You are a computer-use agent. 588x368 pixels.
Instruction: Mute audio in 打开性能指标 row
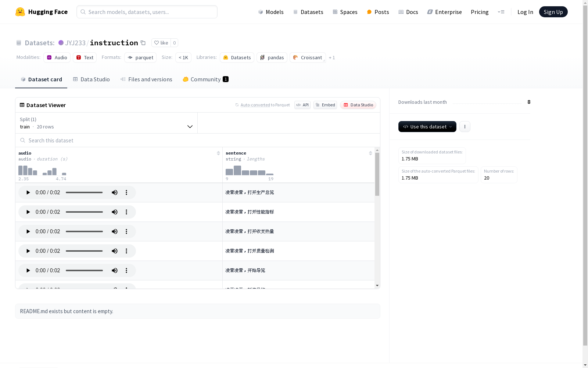click(x=115, y=212)
